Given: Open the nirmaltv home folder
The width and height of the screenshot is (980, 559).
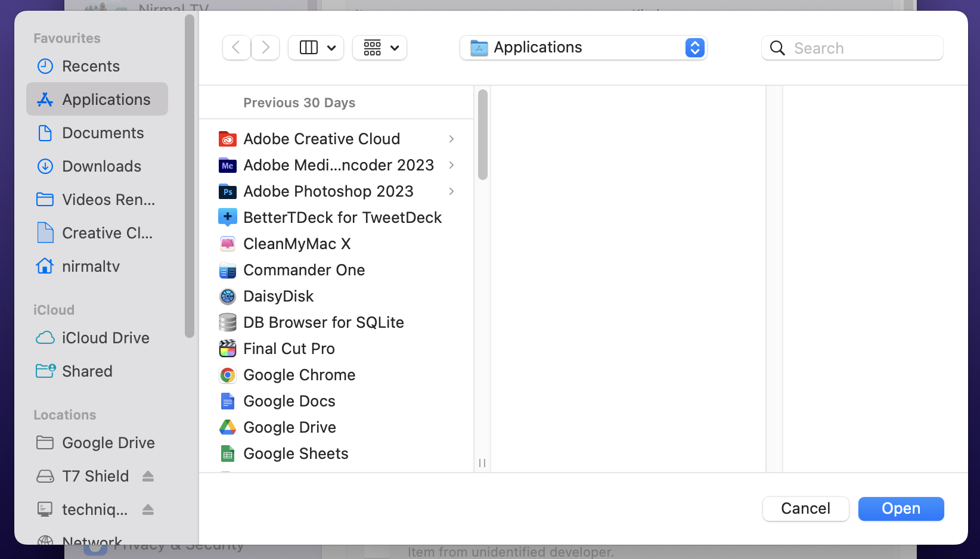Looking at the screenshot, I should click(x=97, y=266).
